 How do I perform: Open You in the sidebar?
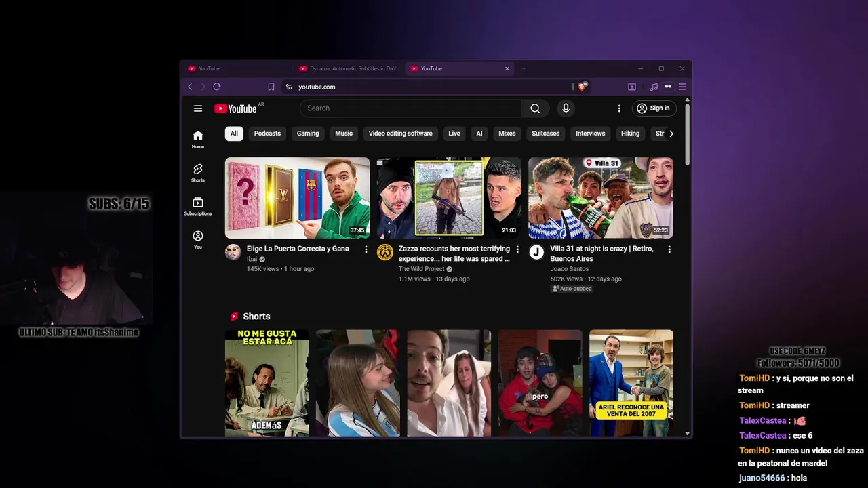[198, 240]
